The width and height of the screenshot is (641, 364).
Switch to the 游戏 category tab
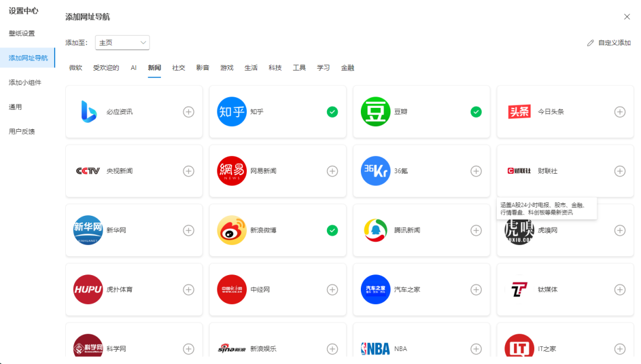227,68
